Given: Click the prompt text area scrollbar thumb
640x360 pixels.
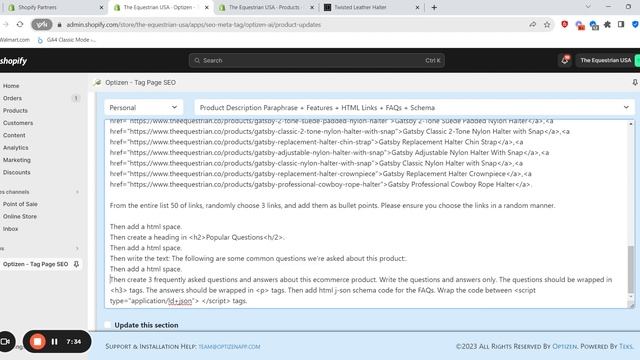Looking at the screenshot, I should 631,269.
